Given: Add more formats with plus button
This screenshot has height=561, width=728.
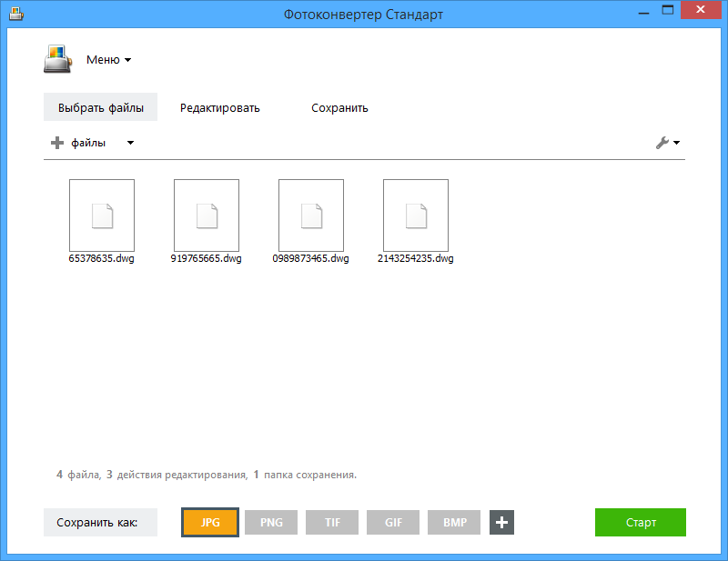Looking at the screenshot, I should pyautogui.click(x=502, y=523).
